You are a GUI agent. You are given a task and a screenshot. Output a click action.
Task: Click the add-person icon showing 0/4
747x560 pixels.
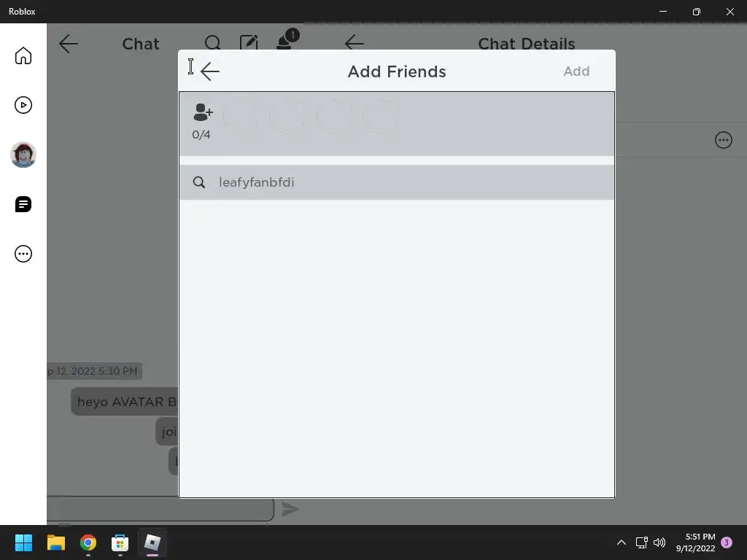click(x=203, y=112)
